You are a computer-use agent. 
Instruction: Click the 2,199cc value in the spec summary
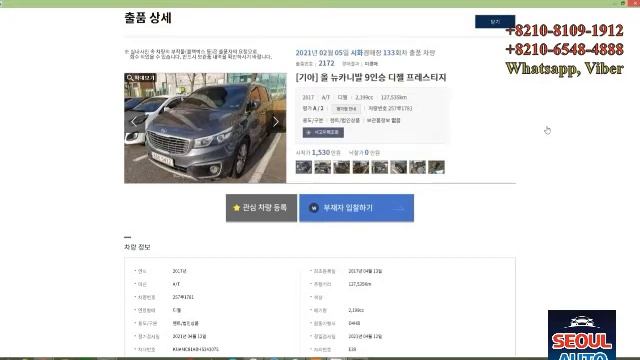[x=364, y=98]
